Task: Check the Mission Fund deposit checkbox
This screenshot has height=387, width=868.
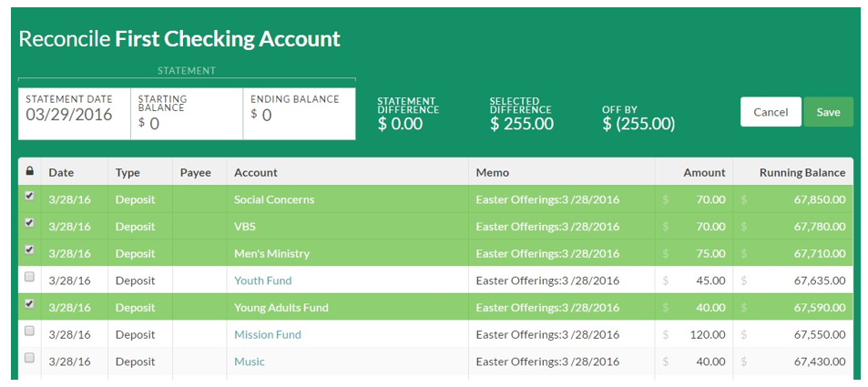Action: coord(30,331)
